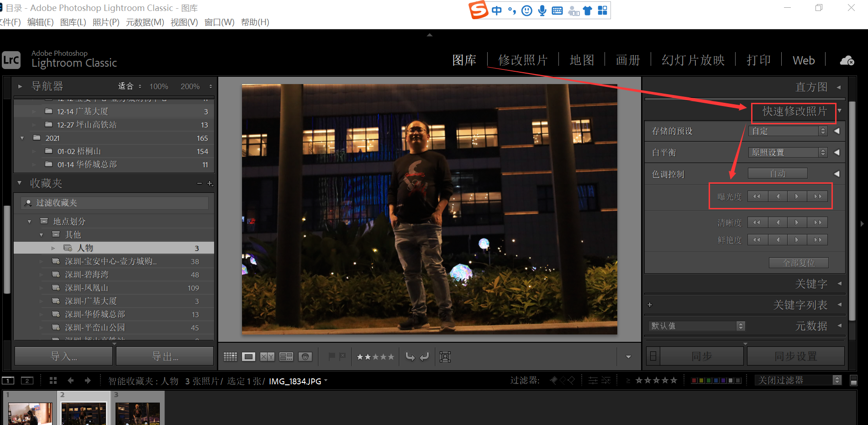The width and height of the screenshot is (868, 425).
Task: Add new collection with plus icon
Action: (x=210, y=183)
